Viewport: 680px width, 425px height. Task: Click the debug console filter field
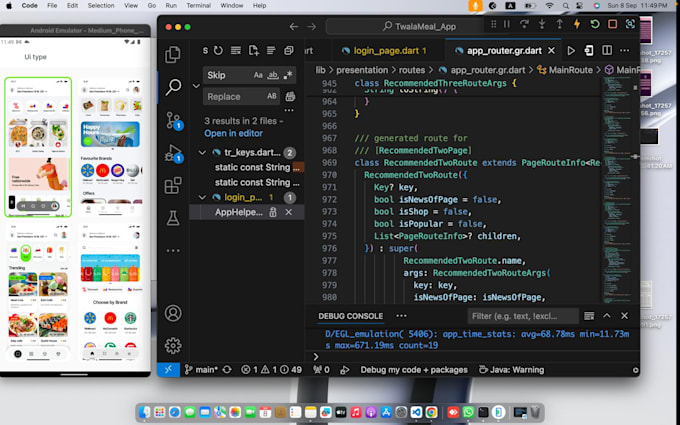(x=523, y=316)
